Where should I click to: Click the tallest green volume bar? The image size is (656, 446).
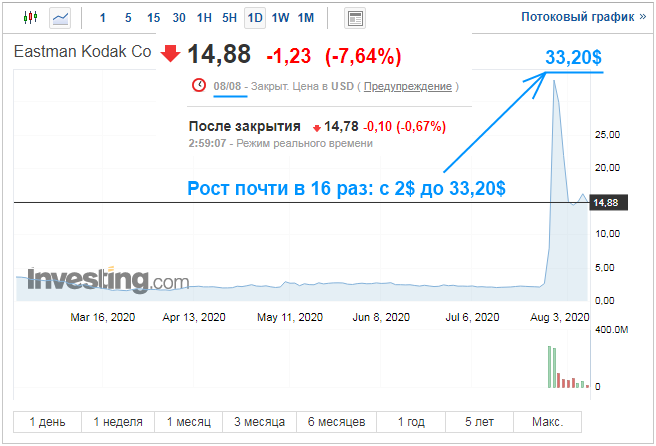coord(550,367)
